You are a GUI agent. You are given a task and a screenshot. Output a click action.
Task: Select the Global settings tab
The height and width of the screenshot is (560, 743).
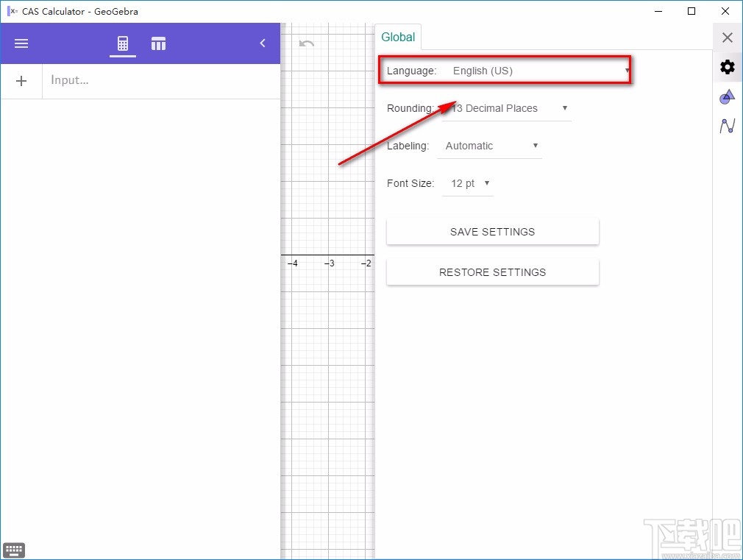coord(398,37)
